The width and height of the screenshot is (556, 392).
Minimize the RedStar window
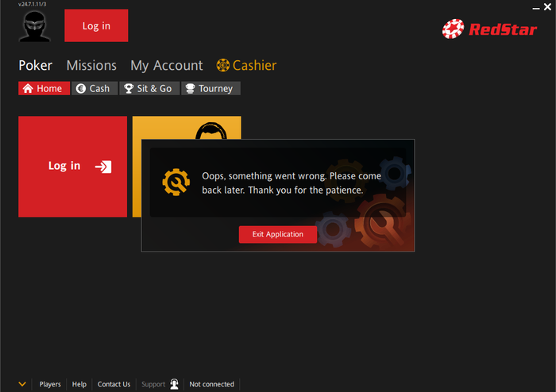point(536,7)
